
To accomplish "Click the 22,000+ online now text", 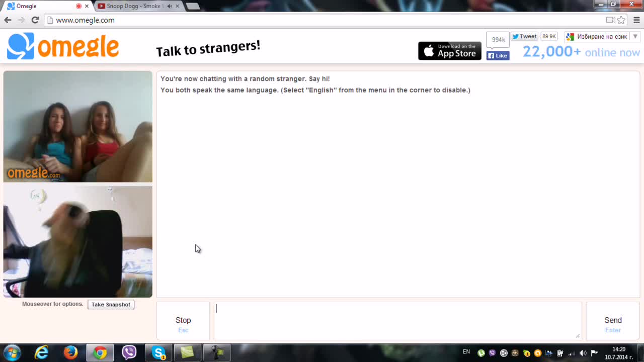I will point(581,52).
